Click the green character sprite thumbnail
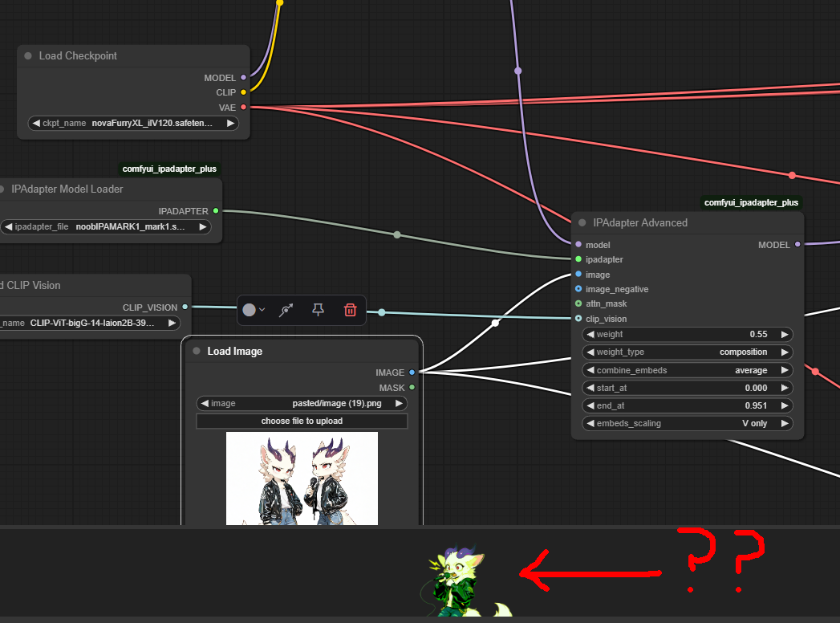The height and width of the screenshot is (623, 840). [466, 580]
